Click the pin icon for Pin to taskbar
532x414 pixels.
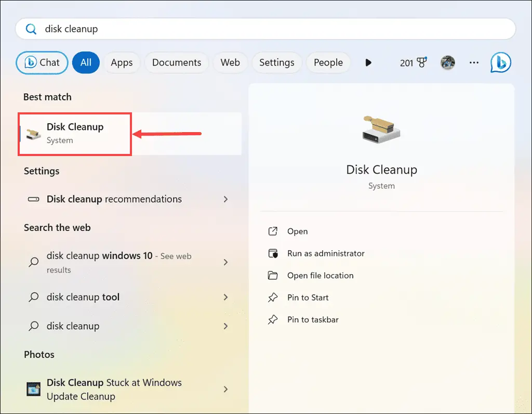[273, 319]
